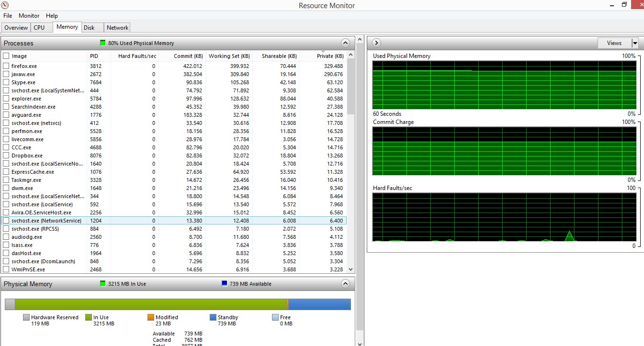Check the firefox.exe process checkbox
This screenshot has width=644, height=346.
(x=6, y=66)
